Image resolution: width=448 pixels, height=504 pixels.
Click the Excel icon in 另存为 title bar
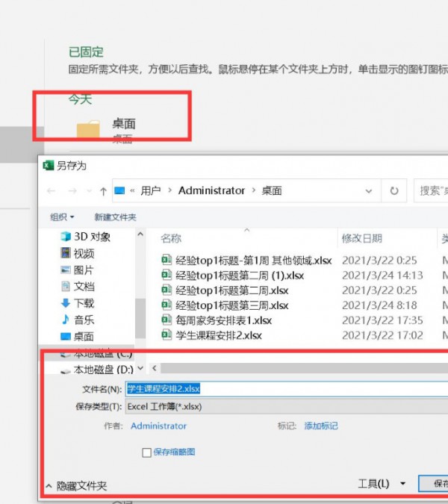pos(49,166)
